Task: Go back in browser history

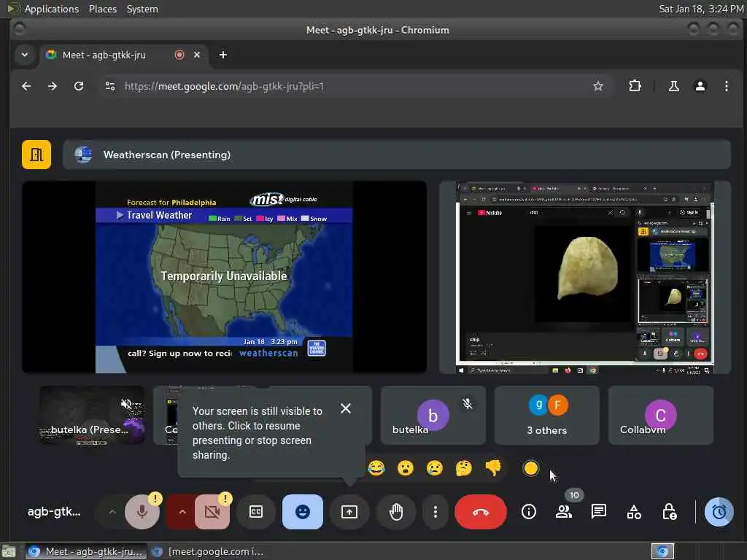Action: point(26,86)
